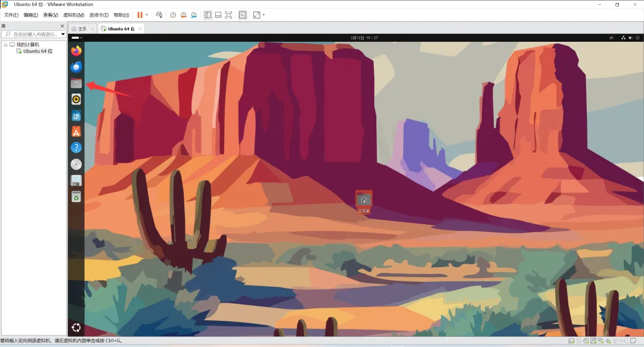Open the 帮助(H) menu

[x=121, y=15]
